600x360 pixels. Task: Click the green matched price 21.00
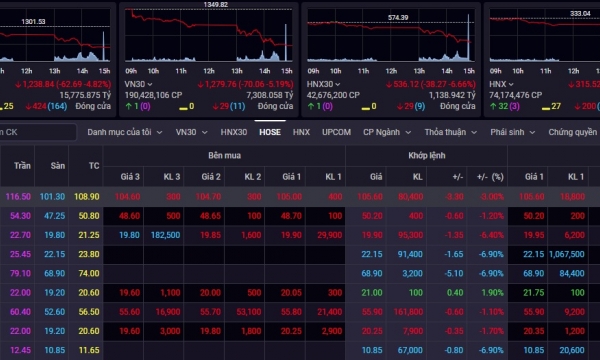[x=372, y=293]
